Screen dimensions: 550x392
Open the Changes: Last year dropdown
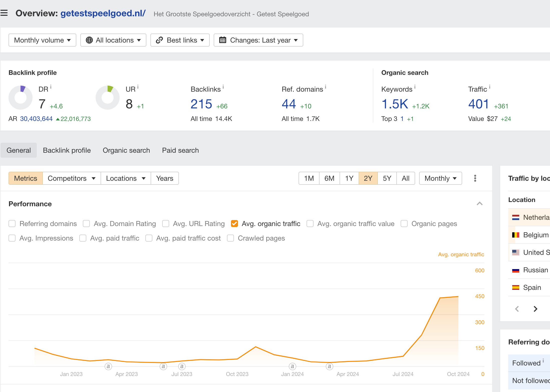[x=258, y=40]
